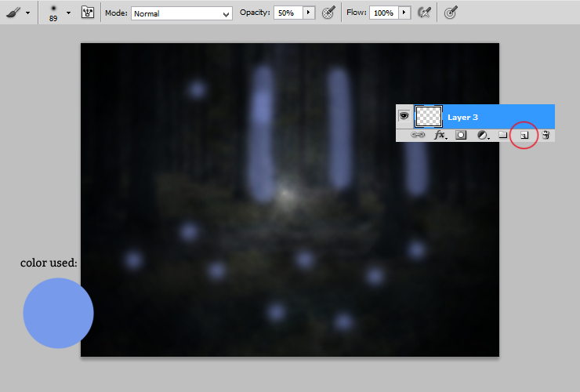The height and width of the screenshot is (392, 580).
Task: Select the Brush tool icon
Action: point(13,13)
